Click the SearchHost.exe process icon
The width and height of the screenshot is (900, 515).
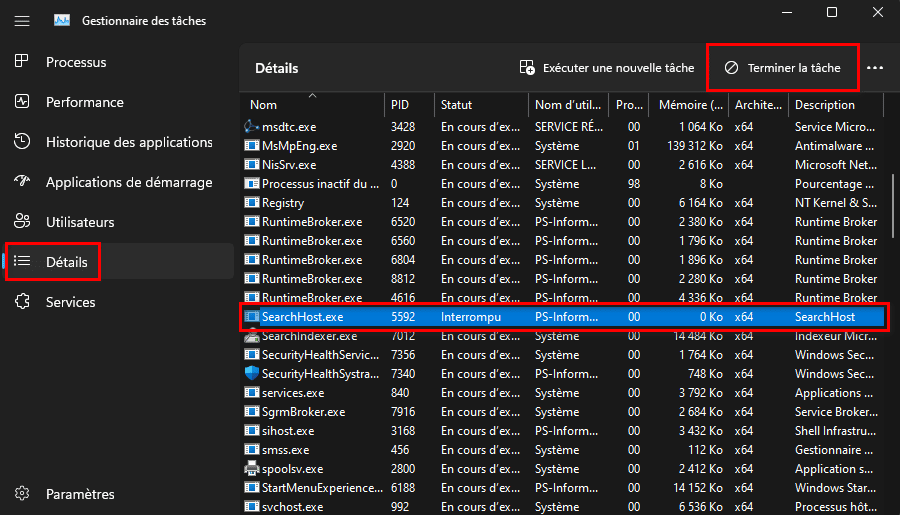coord(251,317)
